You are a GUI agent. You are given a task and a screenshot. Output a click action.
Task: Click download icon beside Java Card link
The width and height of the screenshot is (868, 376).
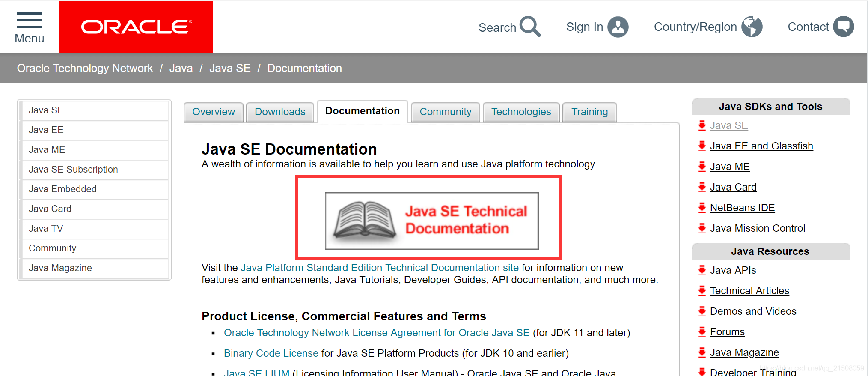[702, 187]
